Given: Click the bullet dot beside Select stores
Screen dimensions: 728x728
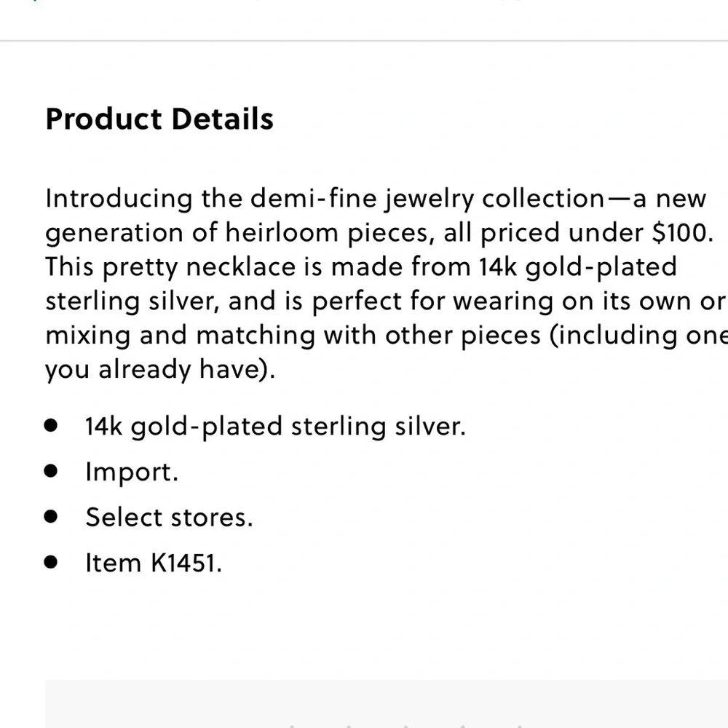Looking at the screenshot, I should pyautogui.click(x=51, y=516).
